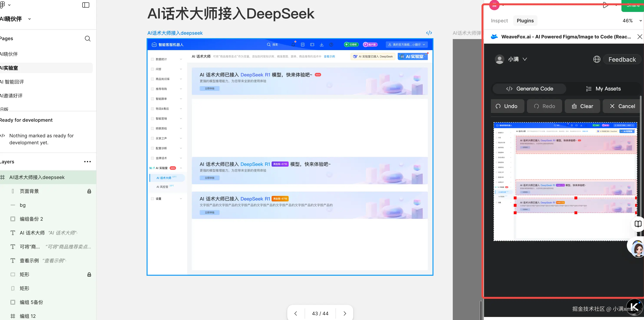Close the WeaveFox.ai plugin panel
The image size is (644, 320).
pos(639,37)
